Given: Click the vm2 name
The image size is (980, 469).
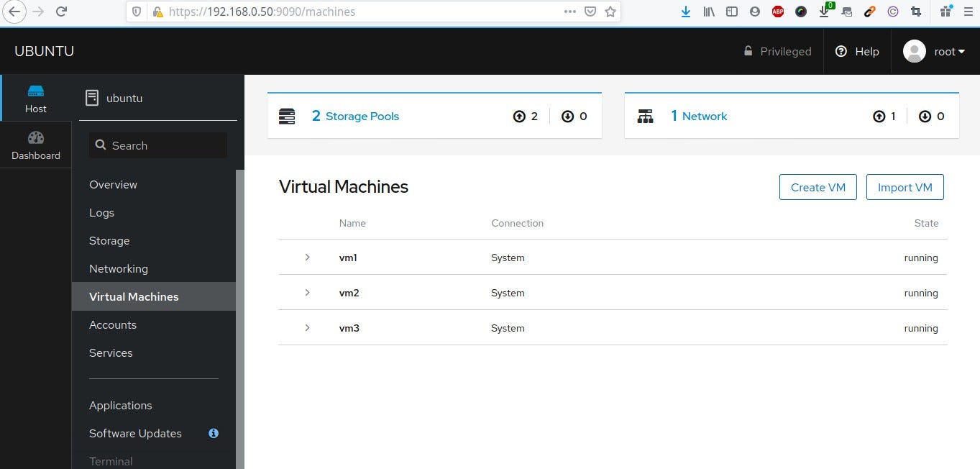Looking at the screenshot, I should coord(349,293).
